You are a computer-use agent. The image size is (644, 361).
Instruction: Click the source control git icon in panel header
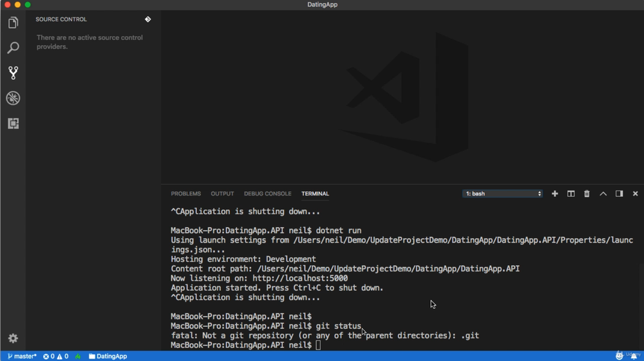[148, 19]
